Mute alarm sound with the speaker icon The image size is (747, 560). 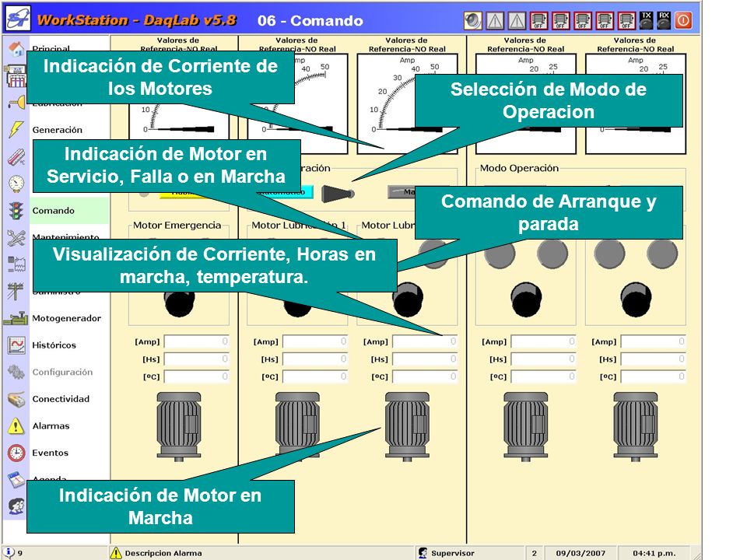tap(473, 20)
